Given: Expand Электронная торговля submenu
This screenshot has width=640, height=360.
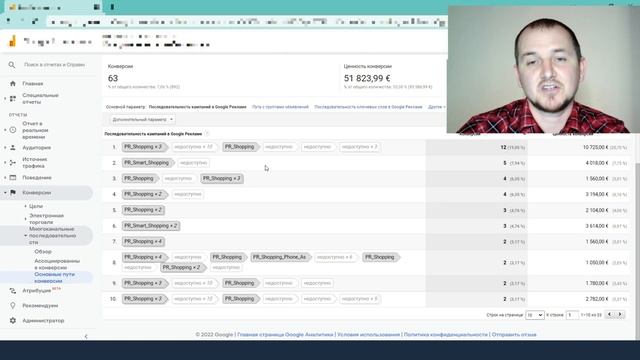Looking at the screenshot, I should point(25,219).
